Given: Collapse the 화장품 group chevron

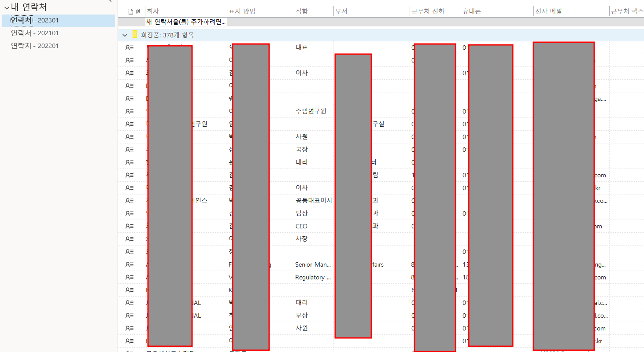Looking at the screenshot, I should [x=125, y=35].
